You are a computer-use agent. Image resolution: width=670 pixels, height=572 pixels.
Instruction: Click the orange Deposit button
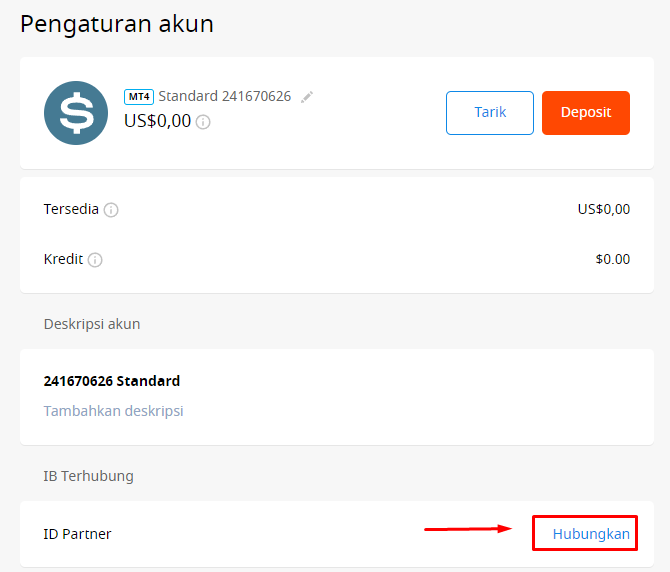(585, 113)
